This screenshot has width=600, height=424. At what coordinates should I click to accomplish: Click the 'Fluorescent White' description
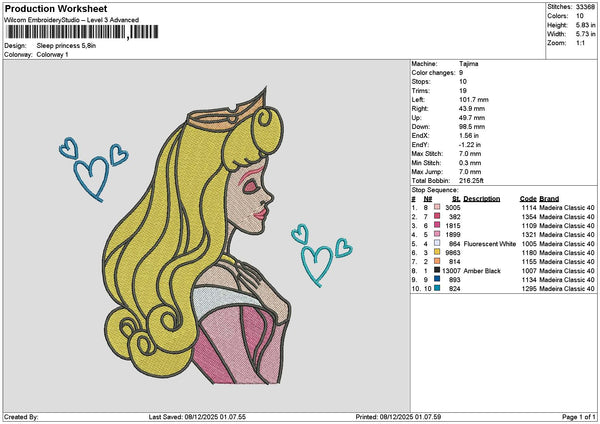[x=490, y=244]
